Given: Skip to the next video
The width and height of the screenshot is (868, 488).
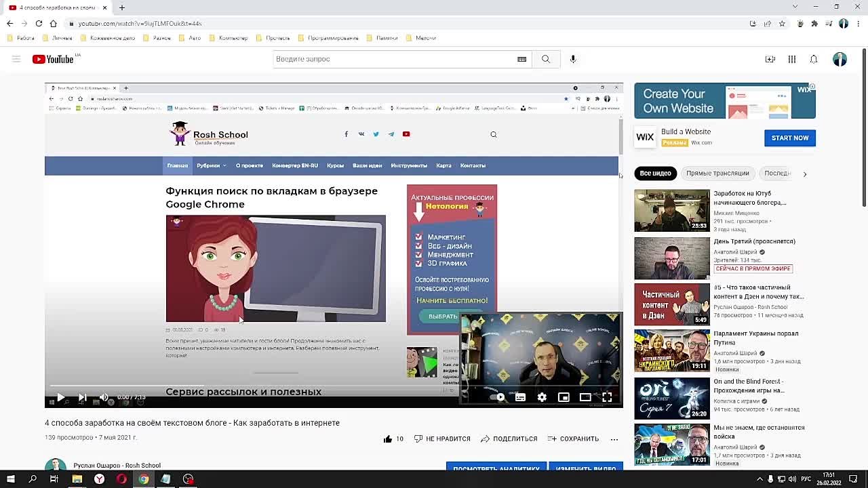Looking at the screenshot, I should click(82, 398).
